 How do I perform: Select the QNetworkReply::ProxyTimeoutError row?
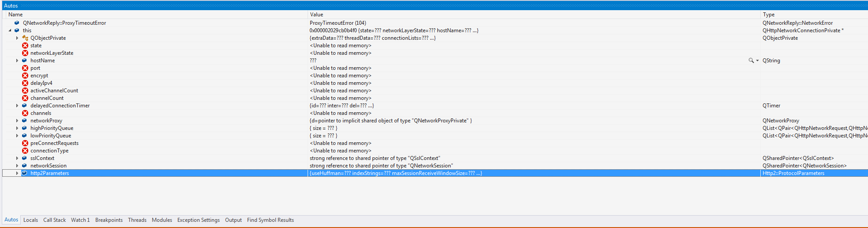(x=64, y=23)
